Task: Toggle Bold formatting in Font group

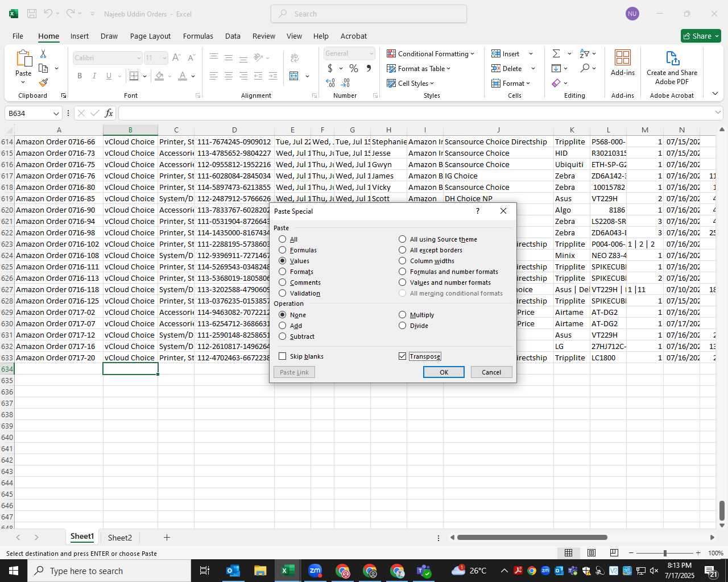Action: coord(80,76)
